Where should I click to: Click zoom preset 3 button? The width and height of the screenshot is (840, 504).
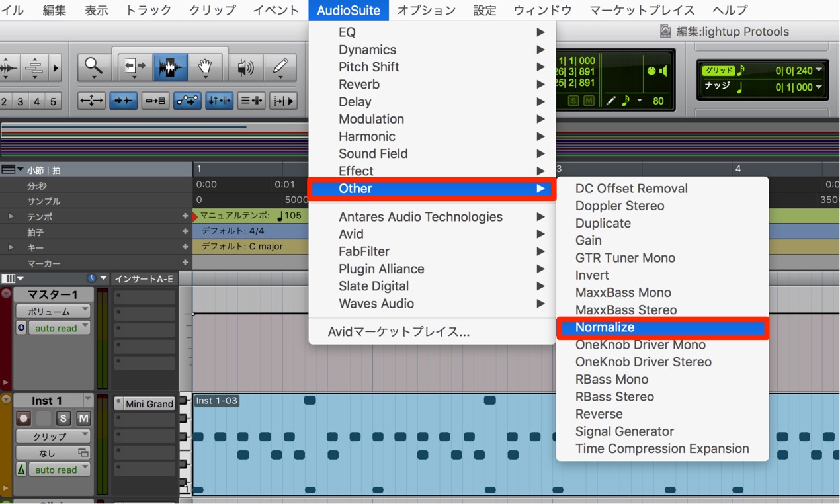click(21, 101)
